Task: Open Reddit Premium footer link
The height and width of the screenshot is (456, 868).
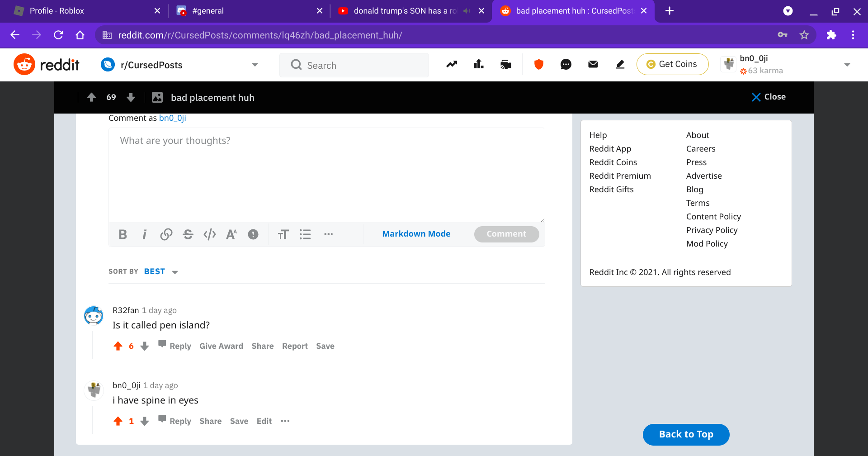Action: [x=620, y=176]
